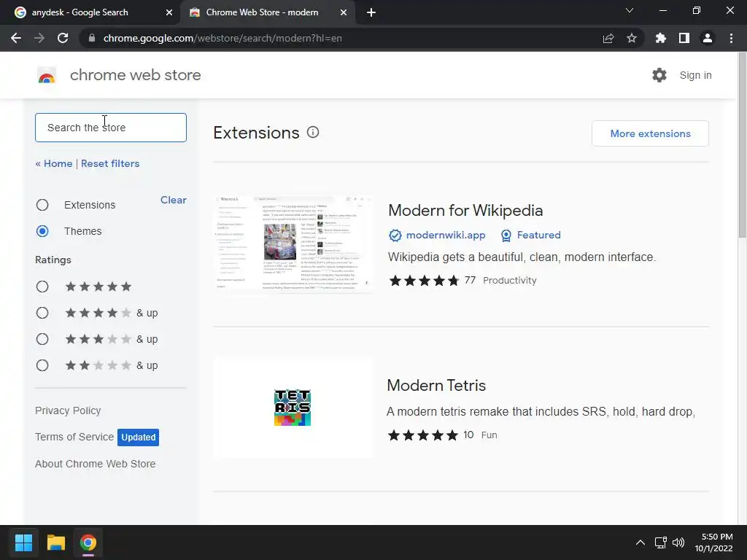Open the Terms of Service link
Viewport: 747px width, 560px height.
point(74,437)
